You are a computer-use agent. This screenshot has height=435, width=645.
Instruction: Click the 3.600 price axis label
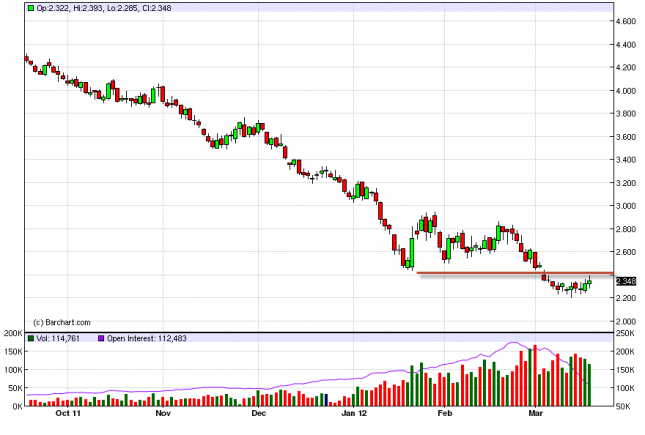coord(626,137)
